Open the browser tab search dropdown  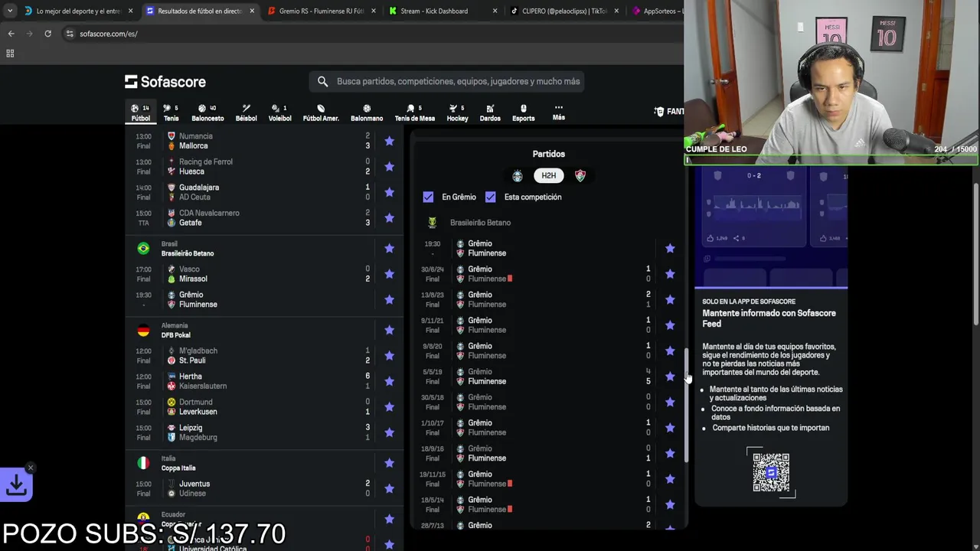click(9, 11)
